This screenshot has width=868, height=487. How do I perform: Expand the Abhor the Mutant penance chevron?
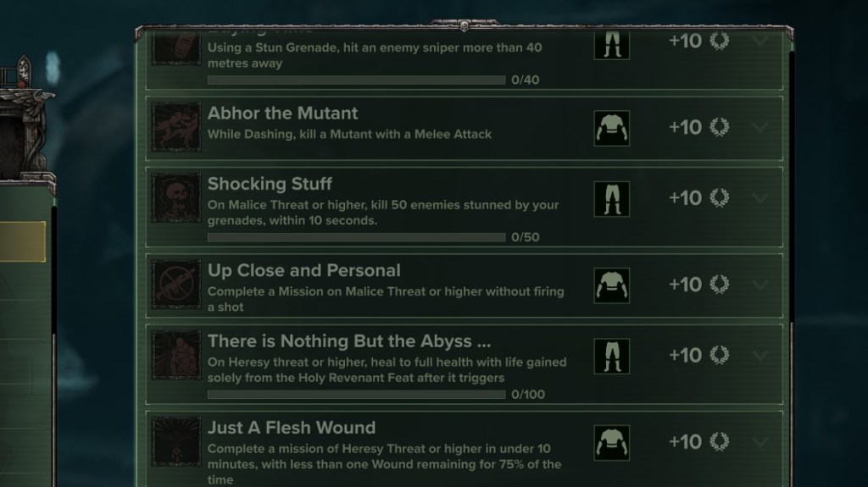[x=760, y=128]
